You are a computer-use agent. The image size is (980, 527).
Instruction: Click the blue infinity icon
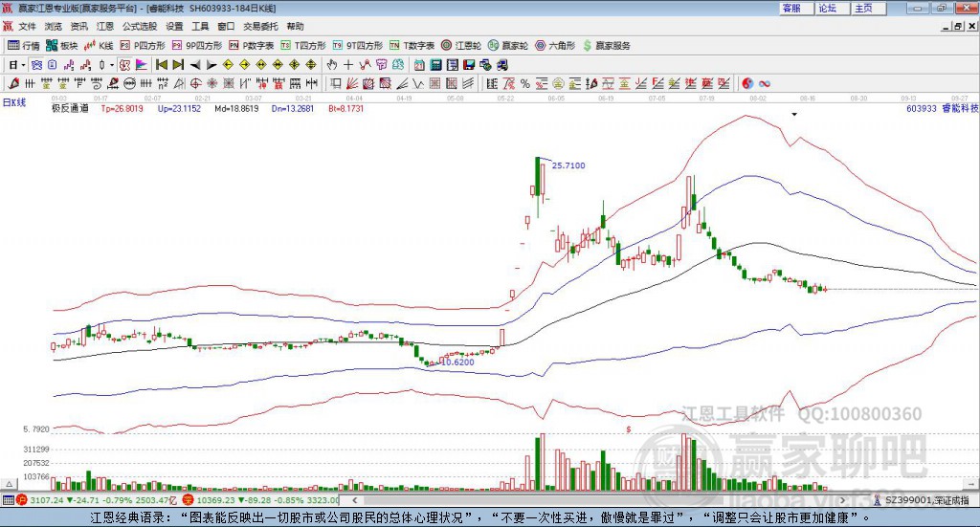tap(765, 83)
